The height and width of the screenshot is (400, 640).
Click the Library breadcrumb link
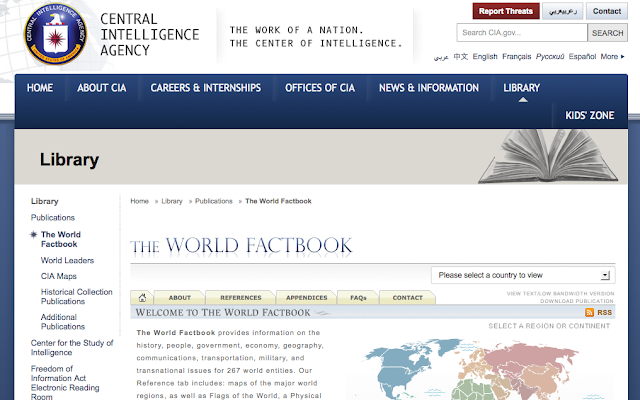pyautogui.click(x=172, y=201)
